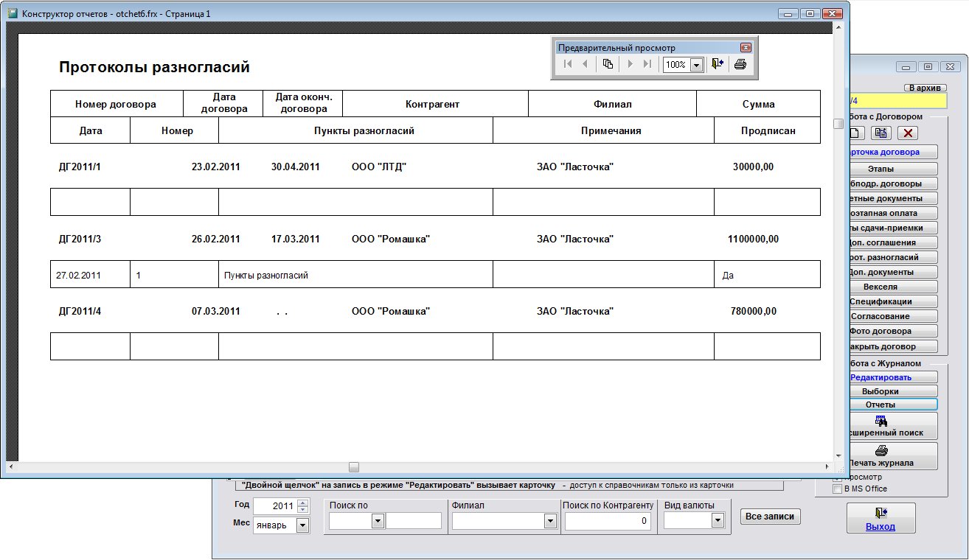Open the Поиск по field dropdown
The image size is (969, 560).
[x=378, y=521]
